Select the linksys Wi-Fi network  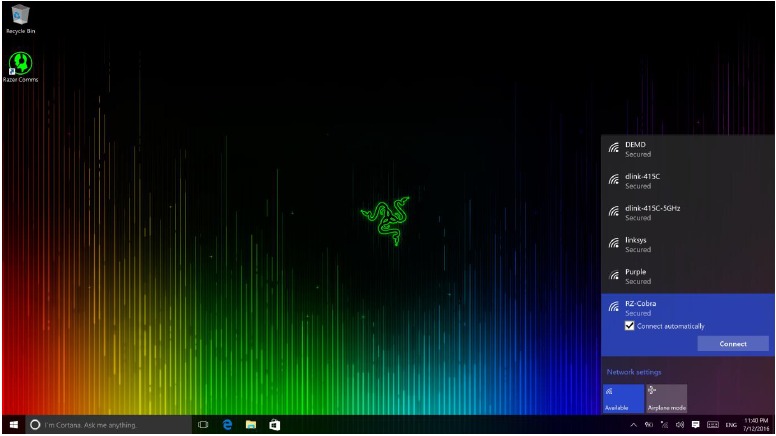[x=688, y=244]
